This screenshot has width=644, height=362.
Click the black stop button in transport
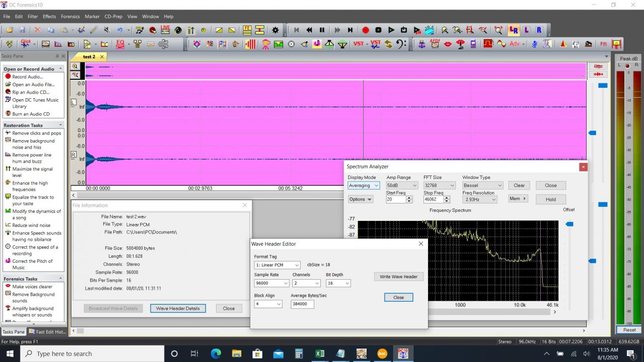point(378,30)
